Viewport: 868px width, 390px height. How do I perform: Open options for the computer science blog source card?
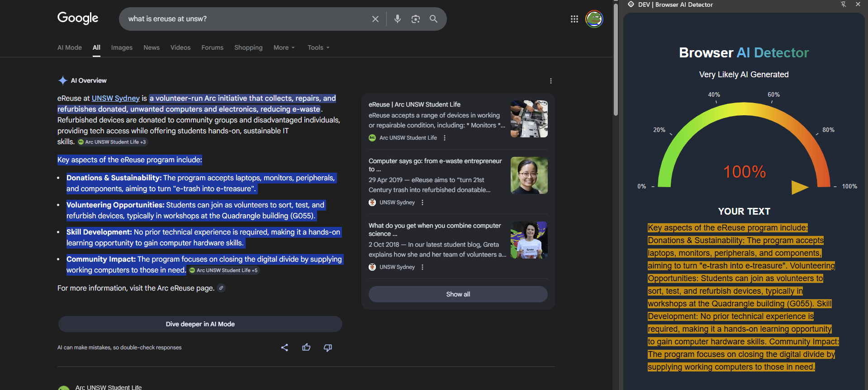[422, 267]
